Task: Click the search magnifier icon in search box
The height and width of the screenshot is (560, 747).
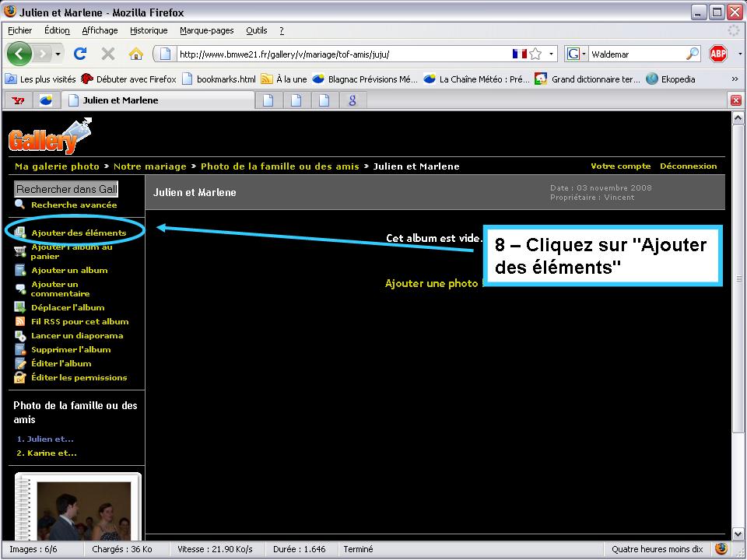Action: (692, 54)
